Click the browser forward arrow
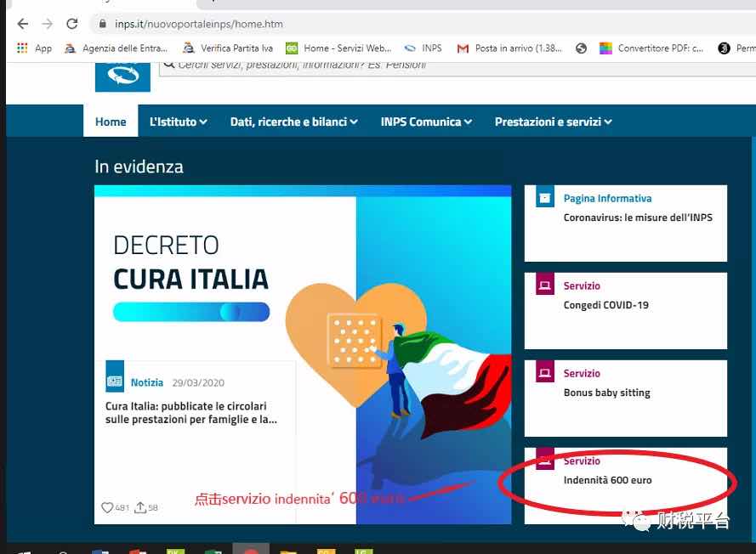This screenshot has height=554, width=756. click(x=48, y=24)
